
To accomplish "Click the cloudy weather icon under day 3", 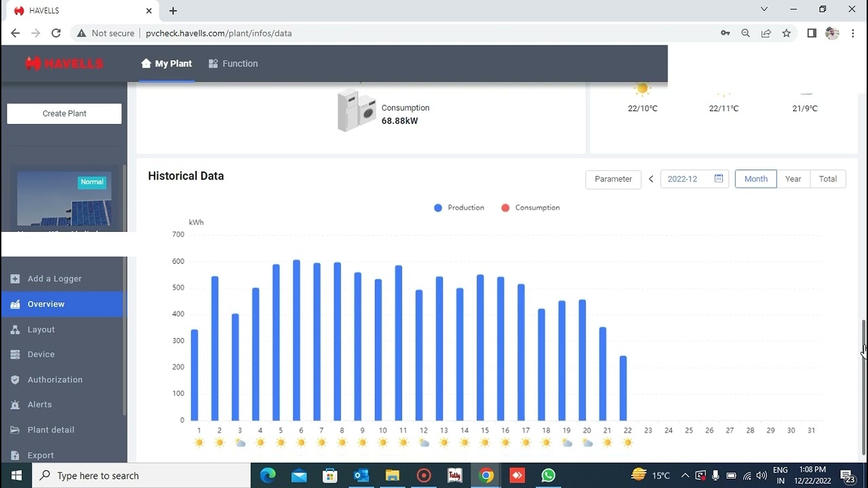I will click(240, 443).
